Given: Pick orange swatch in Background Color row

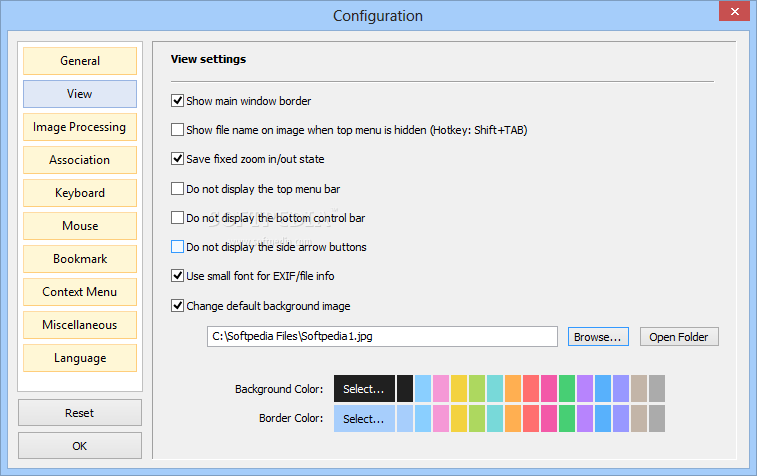Looking at the screenshot, I should 513,389.
